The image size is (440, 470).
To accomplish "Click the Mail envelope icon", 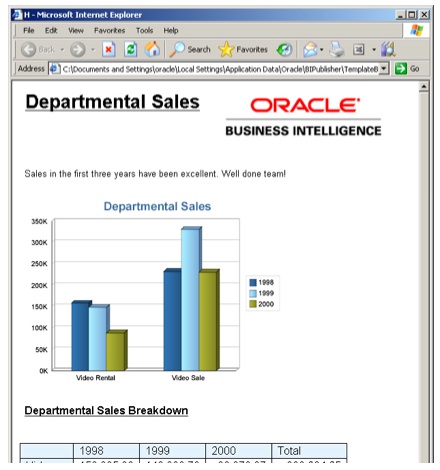I will coord(310,50).
